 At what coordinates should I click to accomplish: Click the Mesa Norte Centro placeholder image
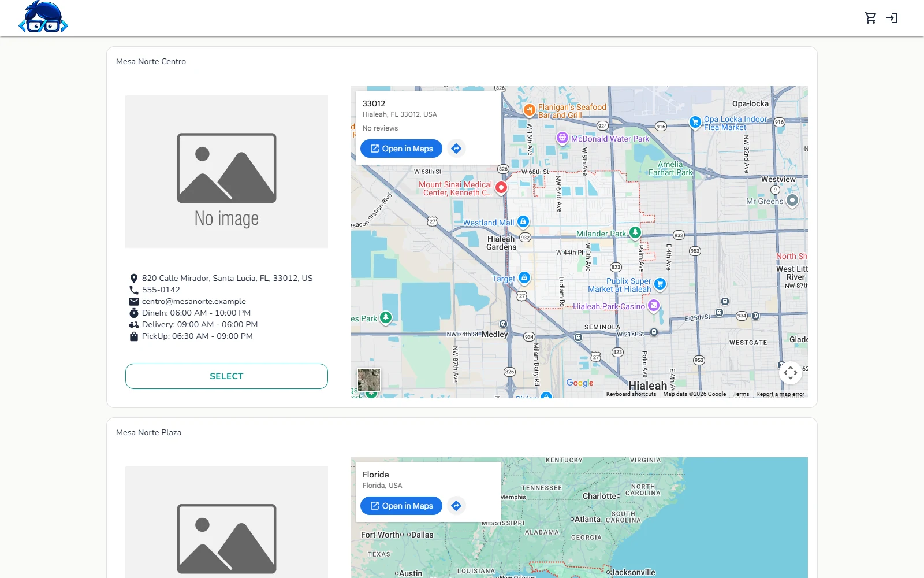(x=226, y=172)
